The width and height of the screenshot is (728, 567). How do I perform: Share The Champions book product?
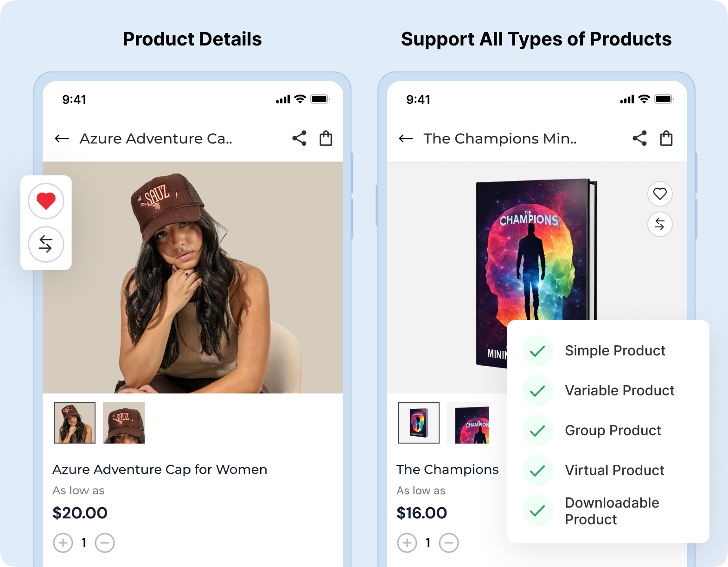[639, 138]
